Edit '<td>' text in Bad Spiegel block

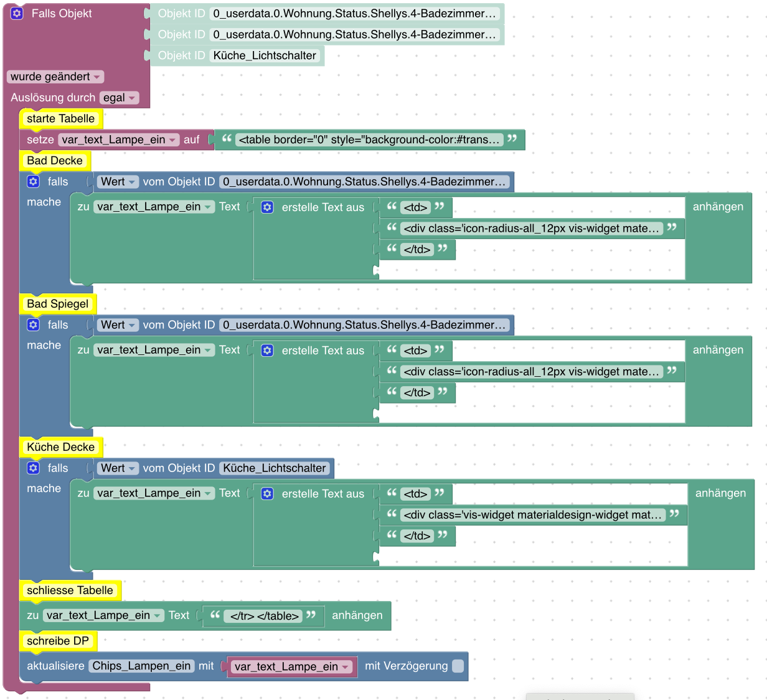click(x=416, y=351)
